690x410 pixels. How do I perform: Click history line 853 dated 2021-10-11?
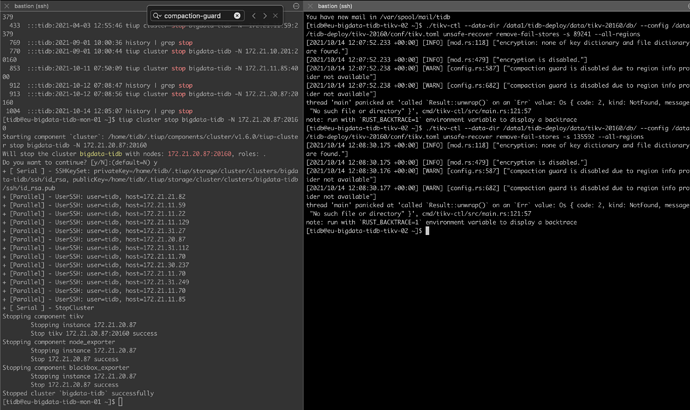154,69
